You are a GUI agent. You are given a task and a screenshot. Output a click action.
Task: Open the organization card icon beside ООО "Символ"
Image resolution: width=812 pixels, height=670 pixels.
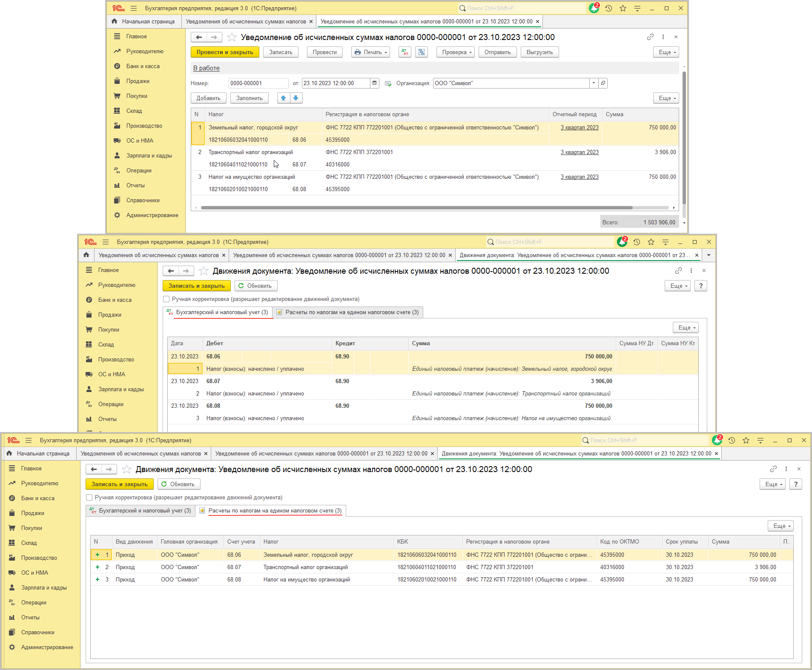pyautogui.click(x=603, y=83)
